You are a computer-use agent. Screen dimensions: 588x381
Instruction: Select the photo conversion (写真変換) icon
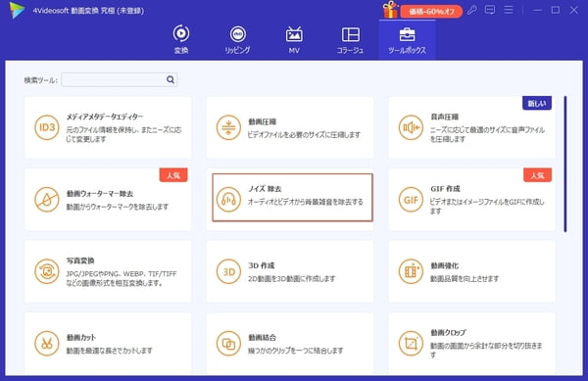[47, 271]
